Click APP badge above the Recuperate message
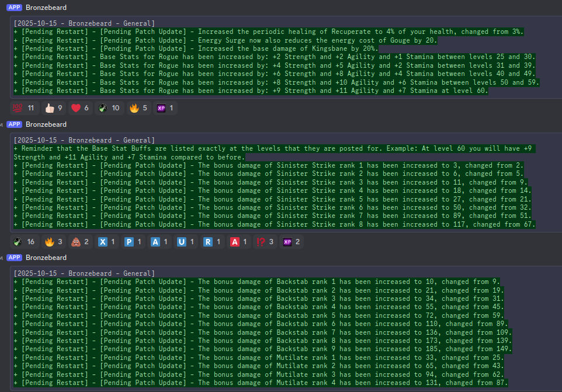 coord(15,8)
